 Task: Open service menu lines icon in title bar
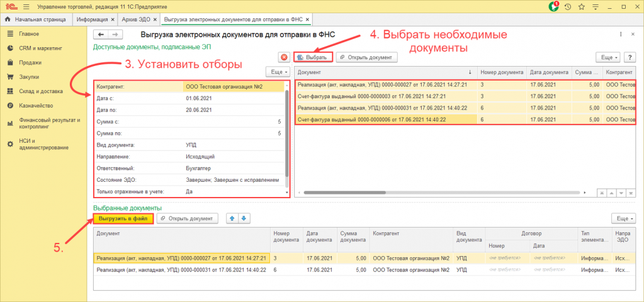click(x=595, y=7)
